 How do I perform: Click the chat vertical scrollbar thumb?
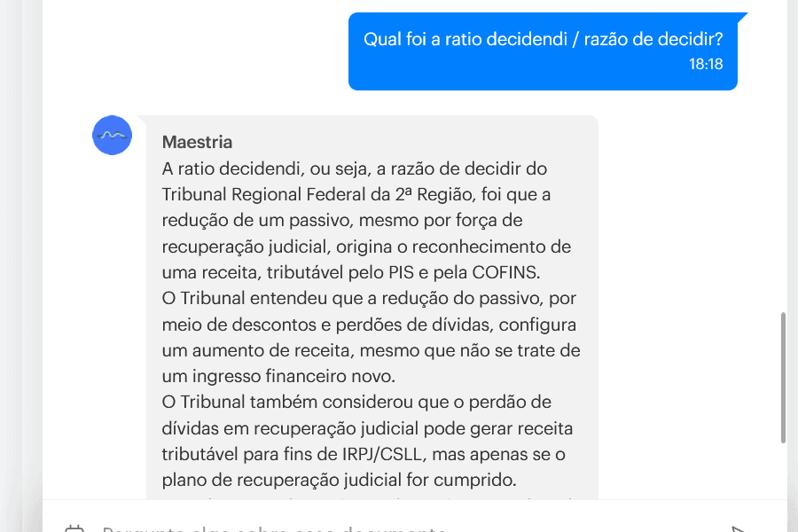point(782,377)
